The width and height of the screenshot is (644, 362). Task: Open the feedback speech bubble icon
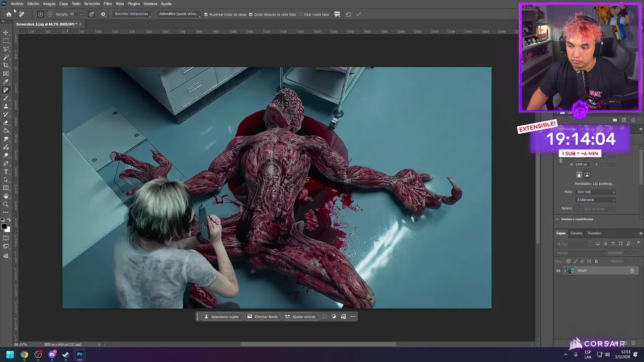(x=337, y=14)
